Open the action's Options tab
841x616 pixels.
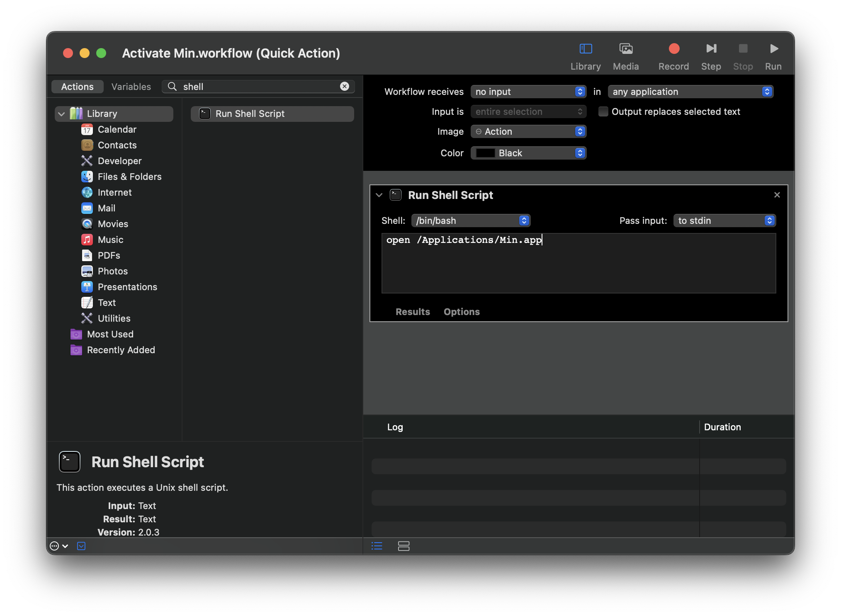[461, 312]
